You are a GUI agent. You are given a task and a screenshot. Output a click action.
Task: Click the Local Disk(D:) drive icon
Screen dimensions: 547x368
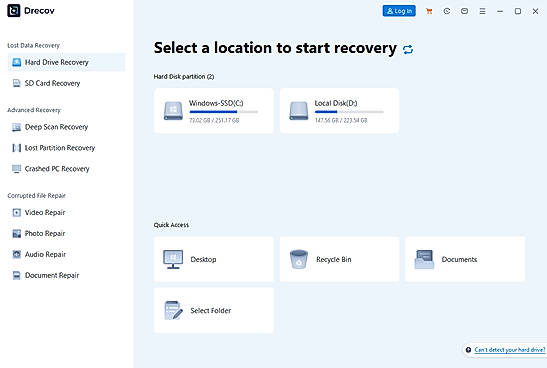tap(299, 111)
